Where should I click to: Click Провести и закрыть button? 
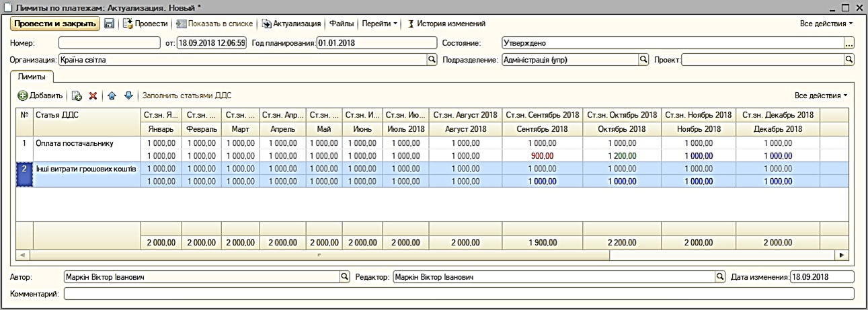(x=54, y=24)
